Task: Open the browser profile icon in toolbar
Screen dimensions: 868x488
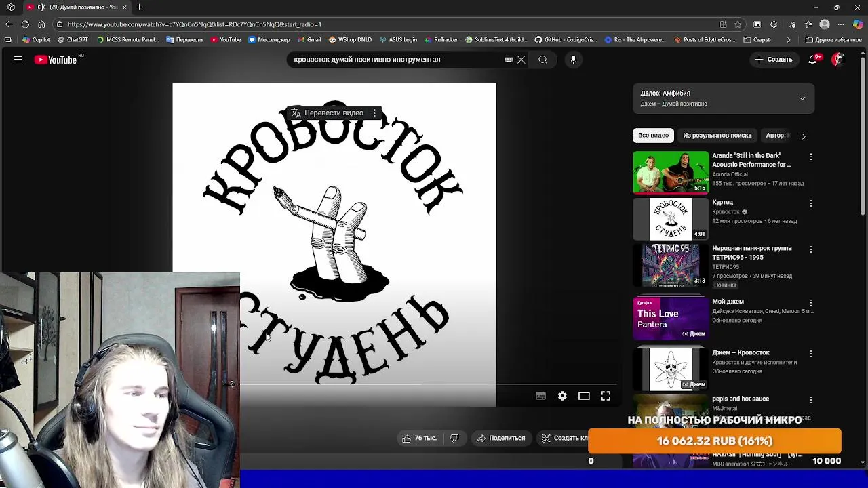Action: tap(825, 24)
